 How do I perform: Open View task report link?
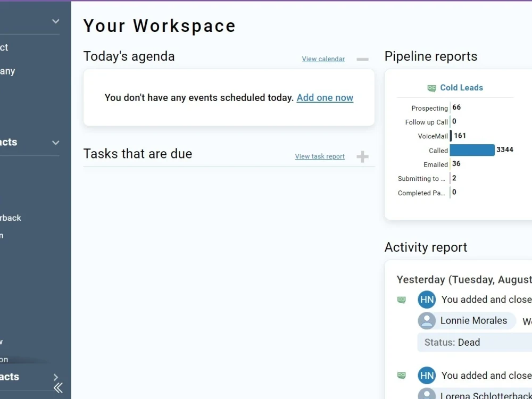pyautogui.click(x=320, y=156)
